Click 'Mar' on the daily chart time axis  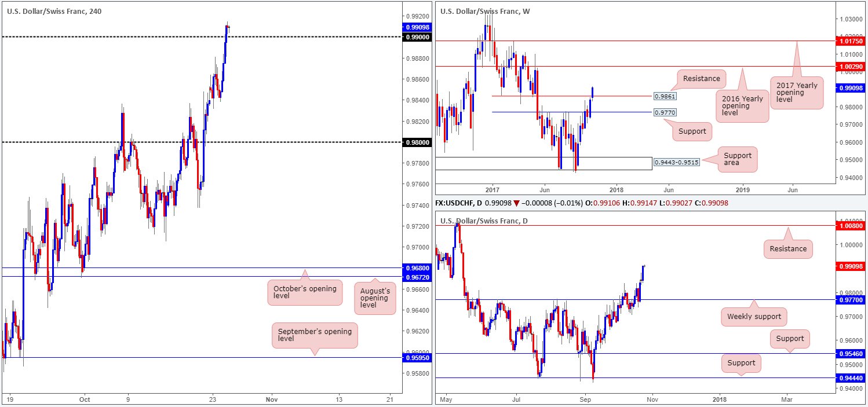[787, 399]
